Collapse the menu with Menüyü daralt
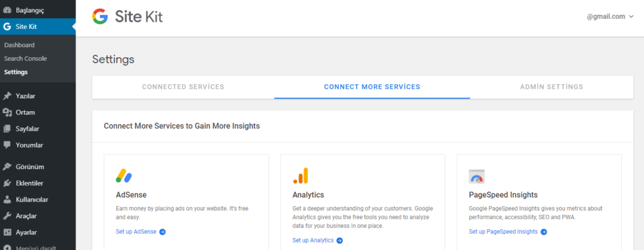Screen dimensions: 644x250 [x=30, y=248]
